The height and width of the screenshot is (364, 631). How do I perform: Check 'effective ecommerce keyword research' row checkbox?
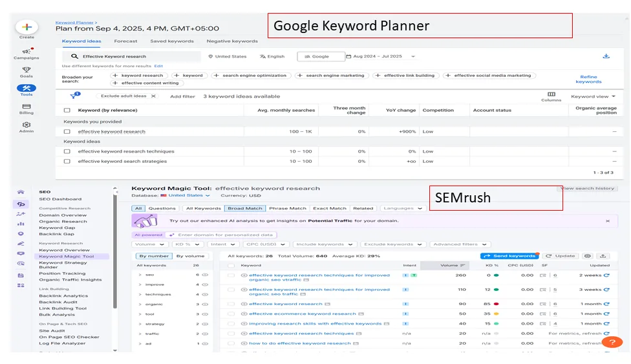pyautogui.click(x=231, y=314)
